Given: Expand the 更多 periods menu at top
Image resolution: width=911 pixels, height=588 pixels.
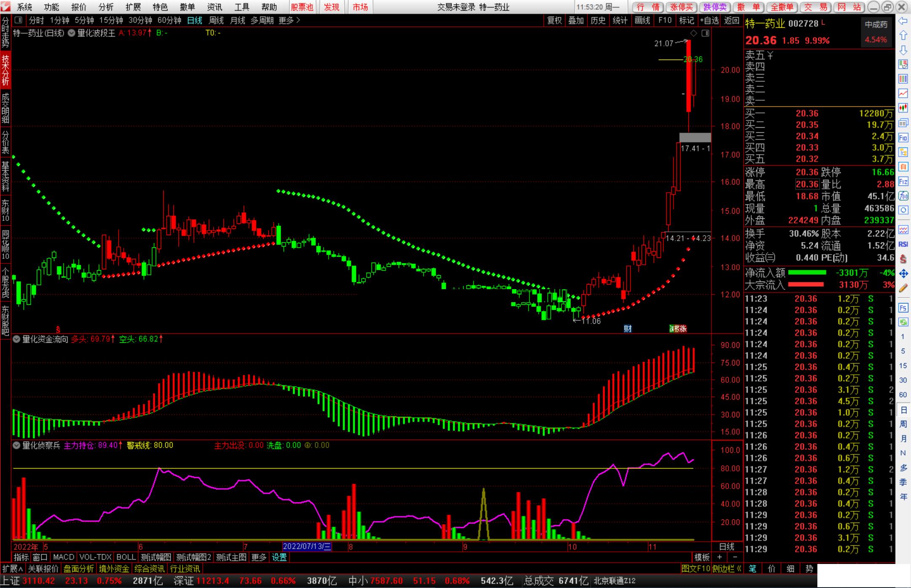Looking at the screenshot, I should [289, 20].
